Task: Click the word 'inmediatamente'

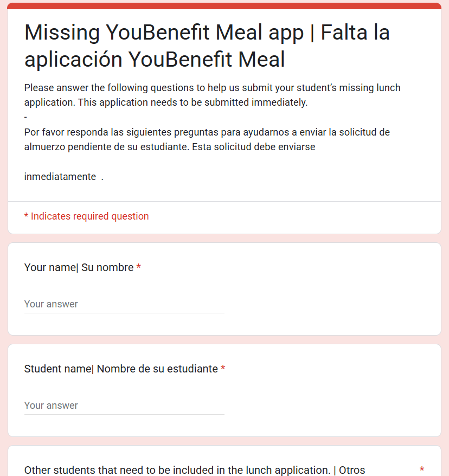Action: tap(60, 177)
